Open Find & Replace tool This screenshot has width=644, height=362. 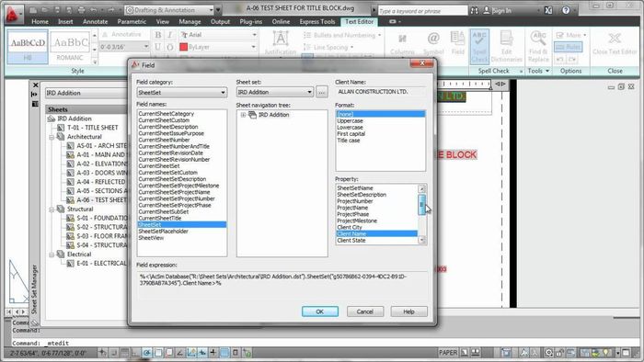coord(538,46)
